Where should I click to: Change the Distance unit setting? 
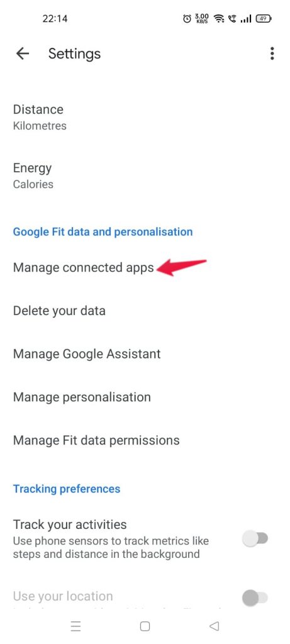click(145, 117)
